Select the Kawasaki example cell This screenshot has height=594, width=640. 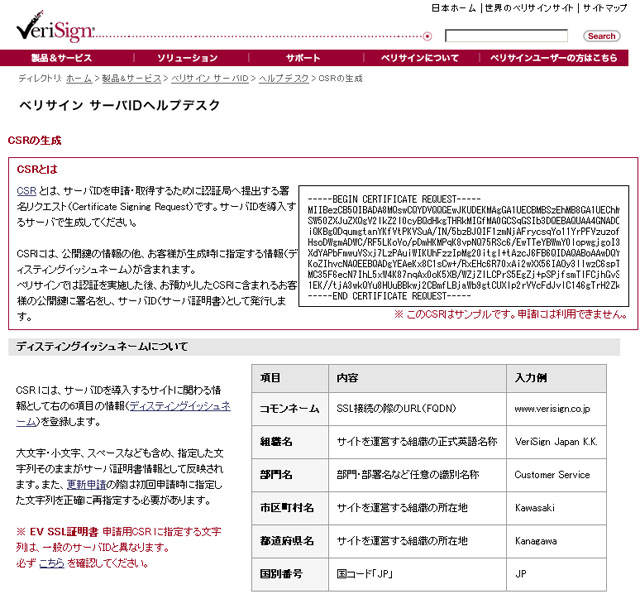point(556,508)
